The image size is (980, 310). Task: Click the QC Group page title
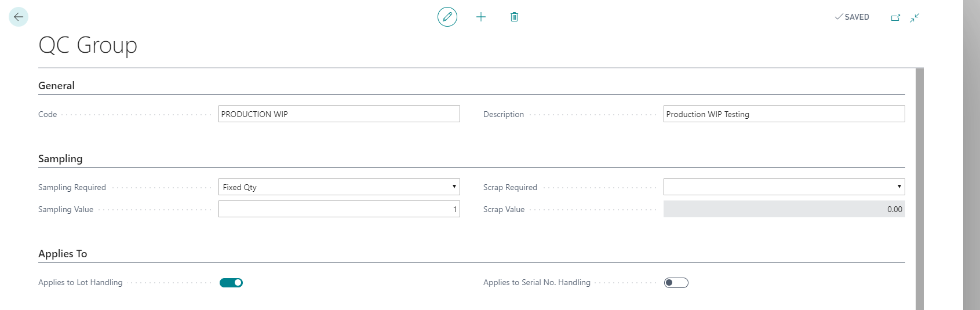[88, 45]
